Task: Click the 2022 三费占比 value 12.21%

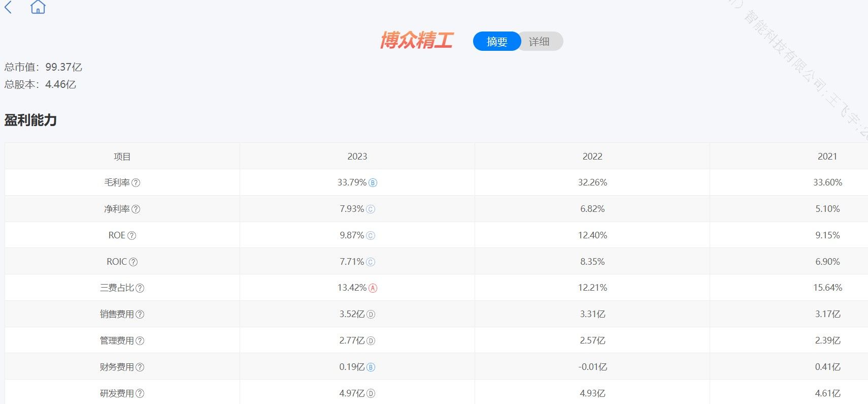Action: click(592, 288)
